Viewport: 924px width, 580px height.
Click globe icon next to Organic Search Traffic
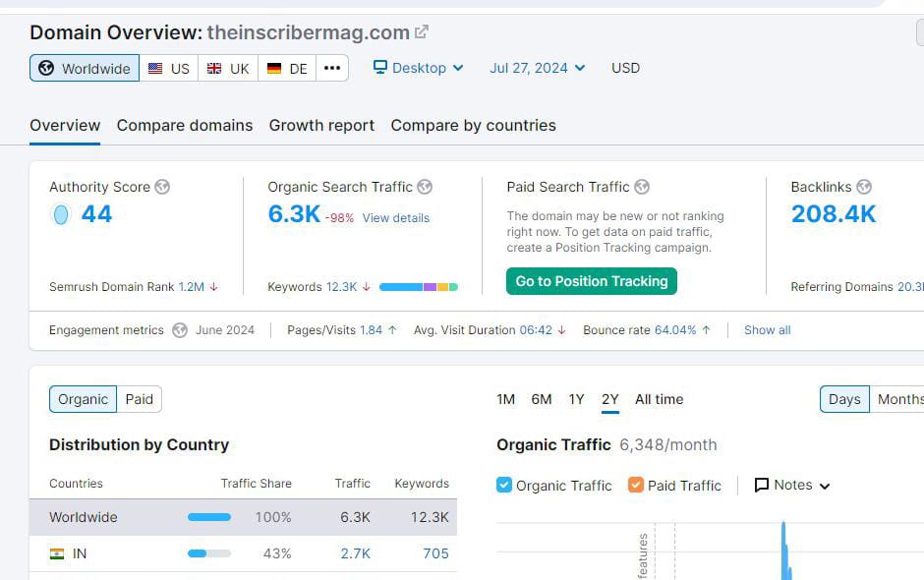[x=425, y=187]
